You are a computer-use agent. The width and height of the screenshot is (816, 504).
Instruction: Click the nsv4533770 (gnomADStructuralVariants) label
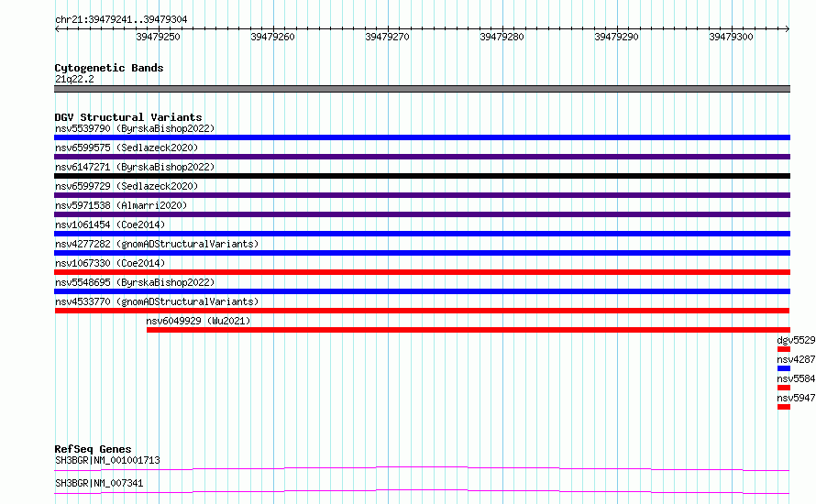[157, 301]
